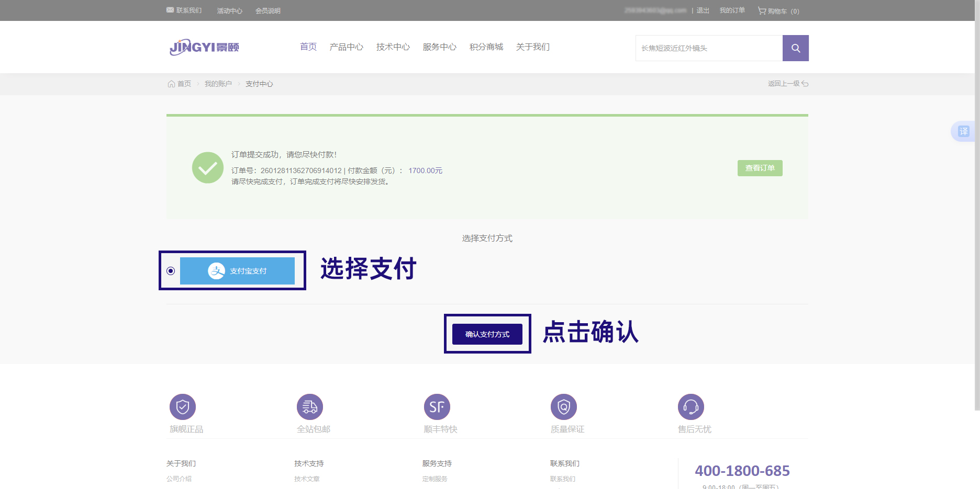Click the 全站包邮 truck icon

[x=310, y=406]
